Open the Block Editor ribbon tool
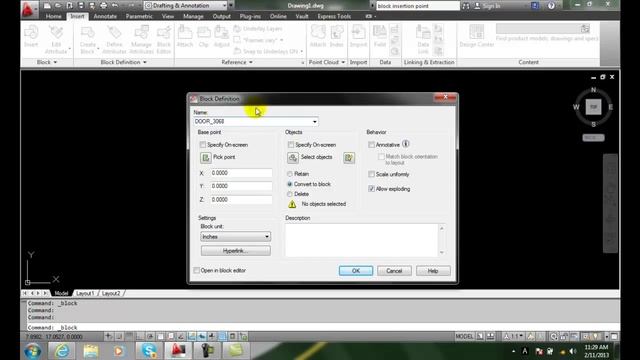This screenshot has width=640, height=360. click(164, 33)
